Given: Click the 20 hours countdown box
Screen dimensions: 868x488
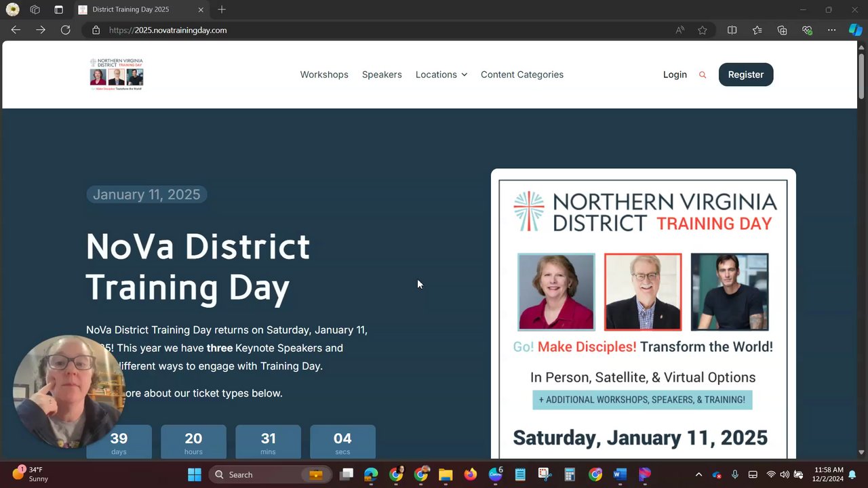Looking at the screenshot, I should click(x=193, y=442).
